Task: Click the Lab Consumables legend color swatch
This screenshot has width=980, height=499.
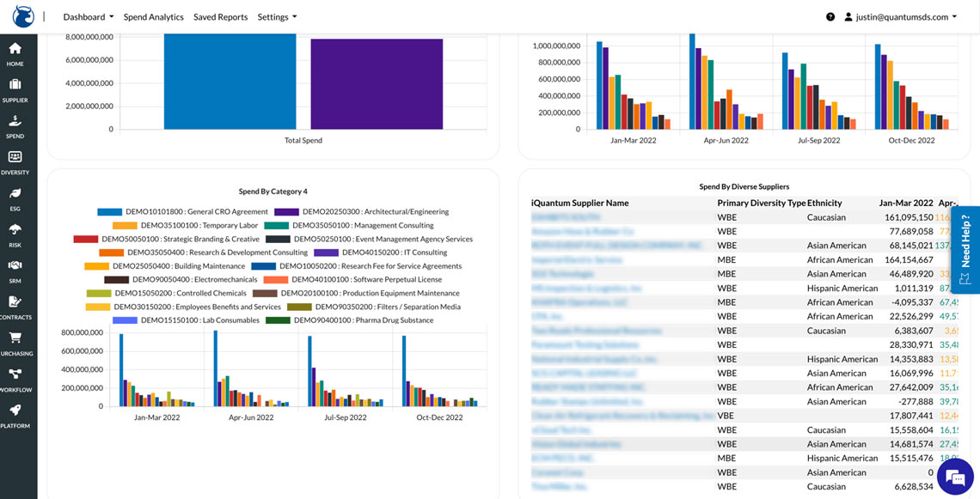Action: click(126, 320)
